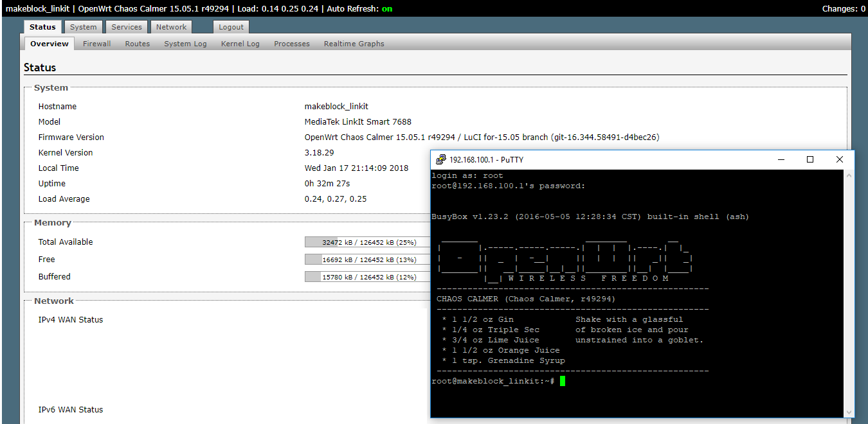Click the Total Available label
Image resolution: width=868 pixels, height=424 pixels.
66,242
